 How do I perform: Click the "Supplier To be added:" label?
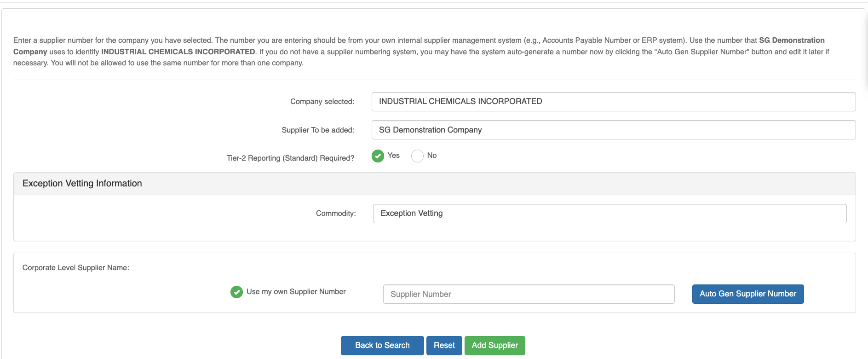(318, 130)
